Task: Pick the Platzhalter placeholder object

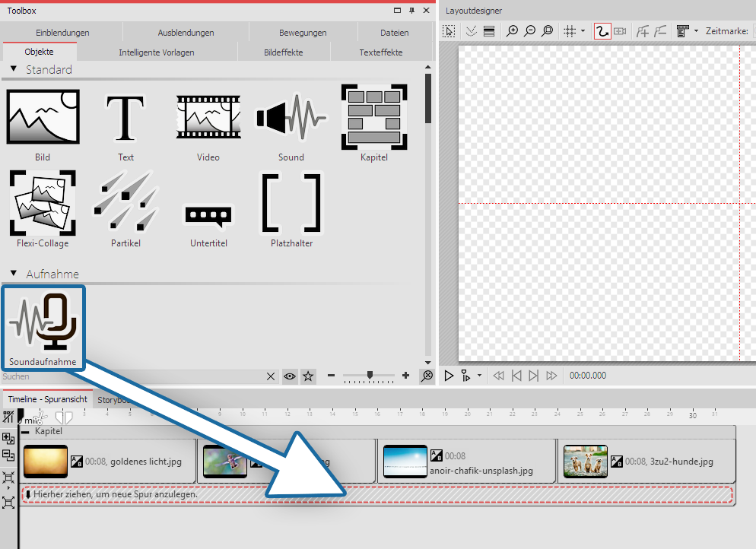Action: 291,203
